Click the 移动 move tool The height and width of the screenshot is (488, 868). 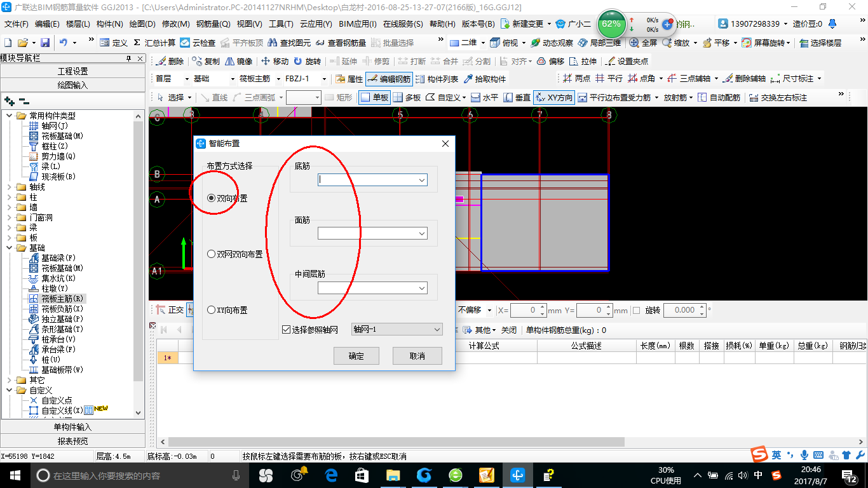click(275, 61)
